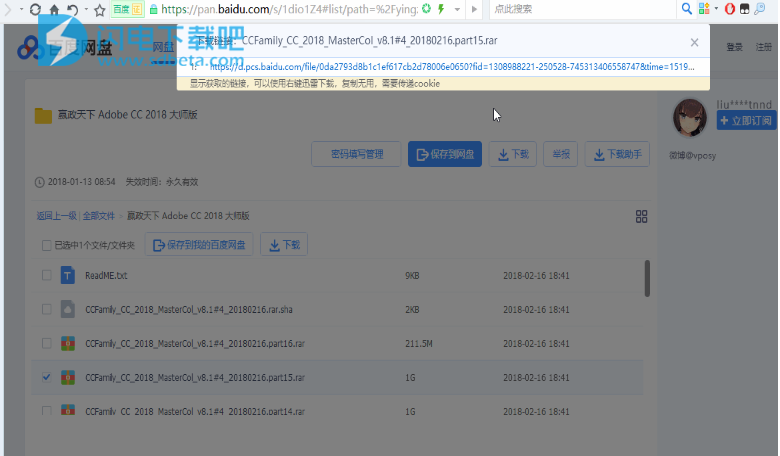Open the colorful apps grid icon
This screenshot has height=456, width=780.
704,8
